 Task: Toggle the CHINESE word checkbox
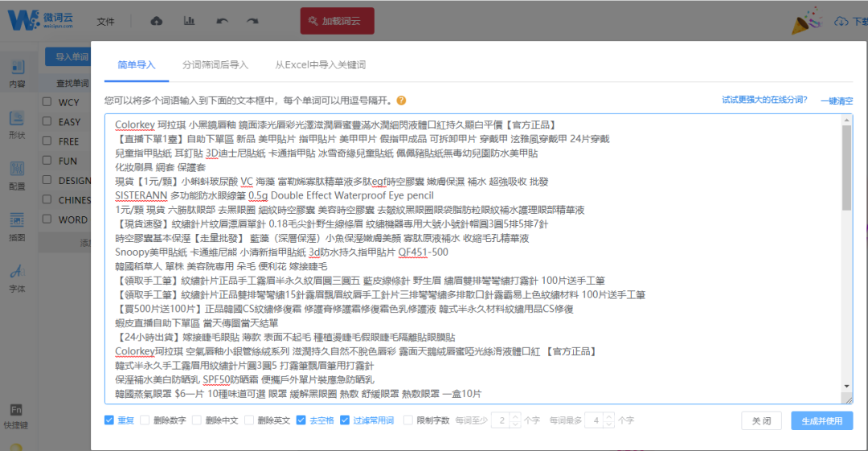click(x=47, y=199)
